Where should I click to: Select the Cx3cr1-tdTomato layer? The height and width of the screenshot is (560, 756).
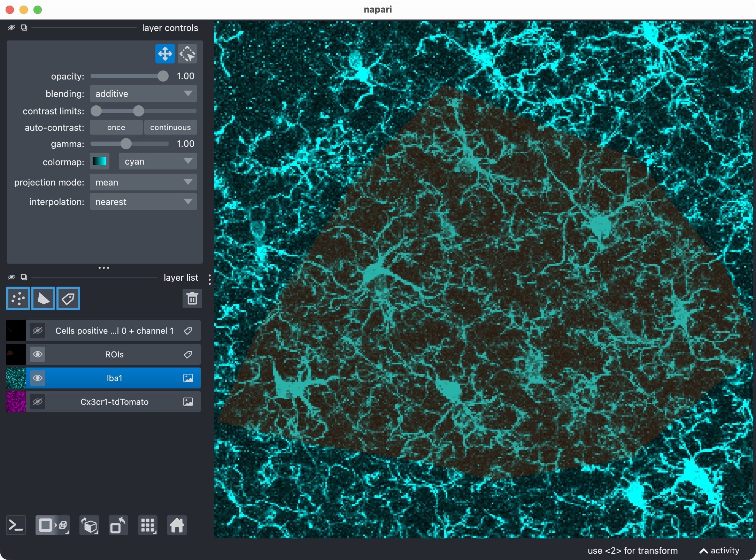click(x=103, y=402)
